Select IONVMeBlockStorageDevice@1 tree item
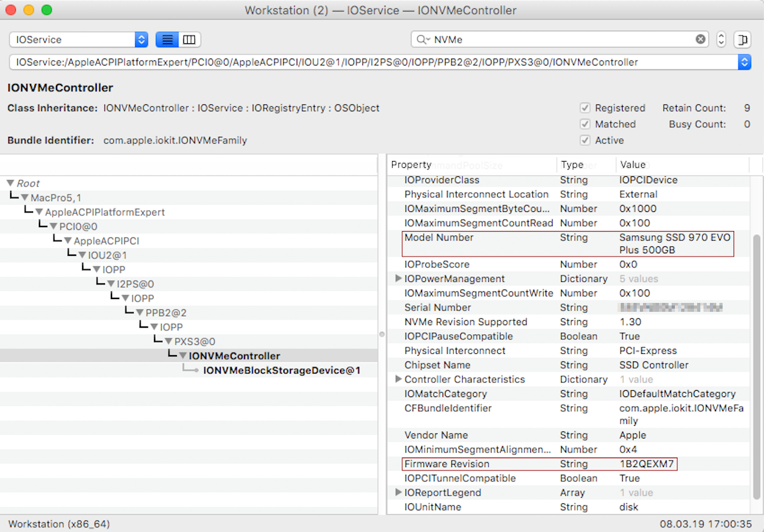 click(x=281, y=370)
